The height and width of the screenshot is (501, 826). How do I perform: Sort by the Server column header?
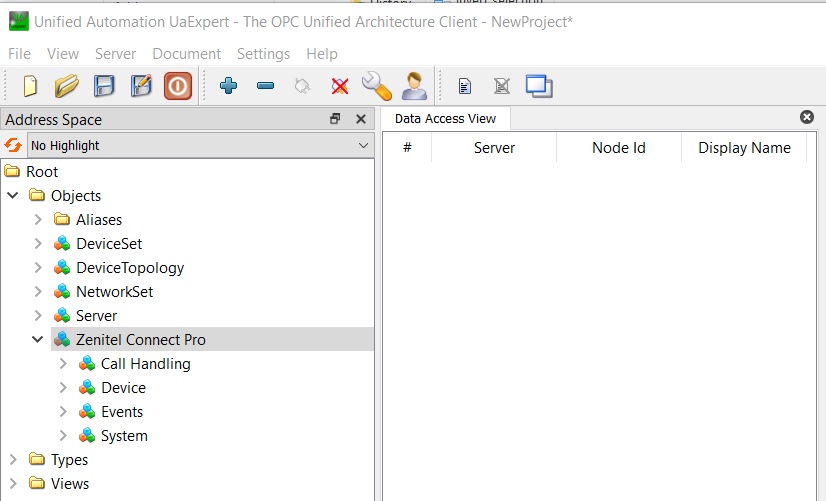494,148
